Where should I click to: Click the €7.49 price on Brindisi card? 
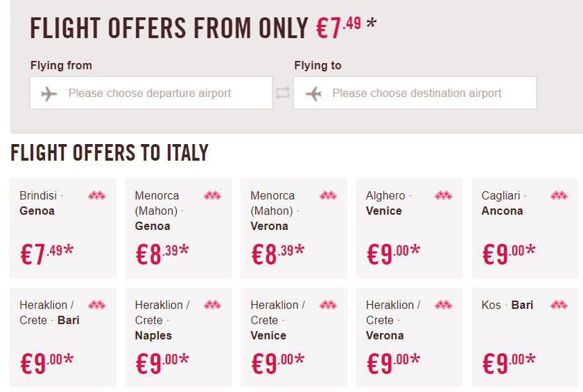pos(47,253)
